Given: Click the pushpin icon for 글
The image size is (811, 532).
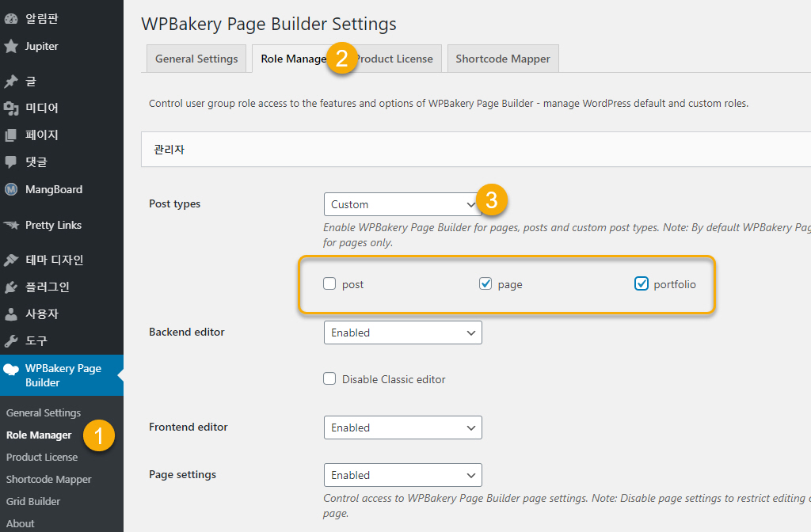Looking at the screenshot, I should (11, 82).
